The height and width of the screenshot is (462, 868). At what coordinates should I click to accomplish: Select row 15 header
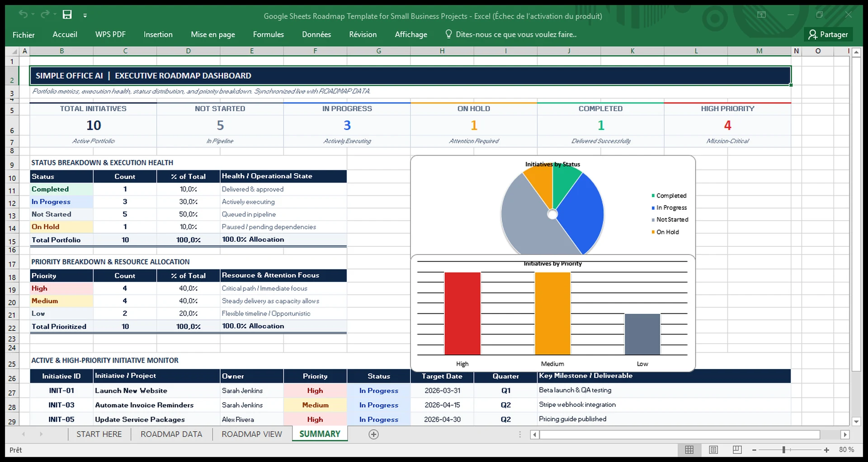(12, 241)
